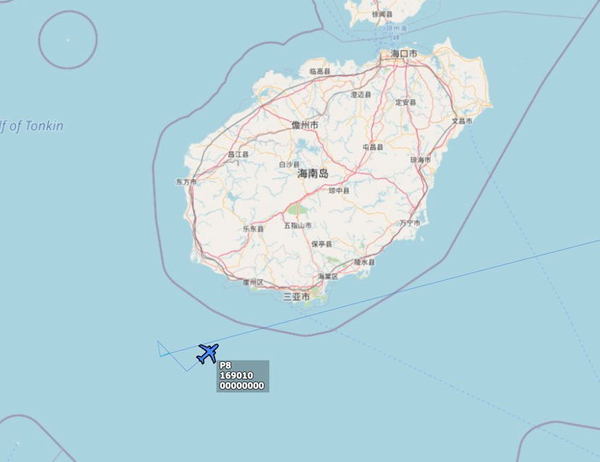The width and height of the screenshot is (600, 462).
Task: Select the P8 169010 aircraft info label
Action: 243,376
